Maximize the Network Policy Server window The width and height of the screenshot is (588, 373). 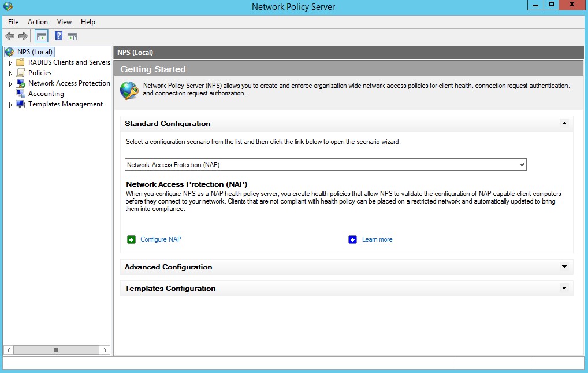(x=551, y=5)
